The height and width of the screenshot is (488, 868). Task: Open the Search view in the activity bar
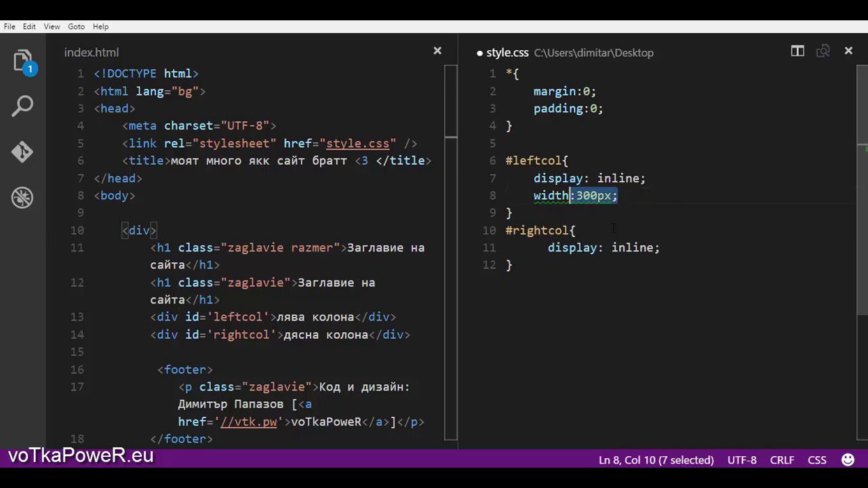click(22, 106)
